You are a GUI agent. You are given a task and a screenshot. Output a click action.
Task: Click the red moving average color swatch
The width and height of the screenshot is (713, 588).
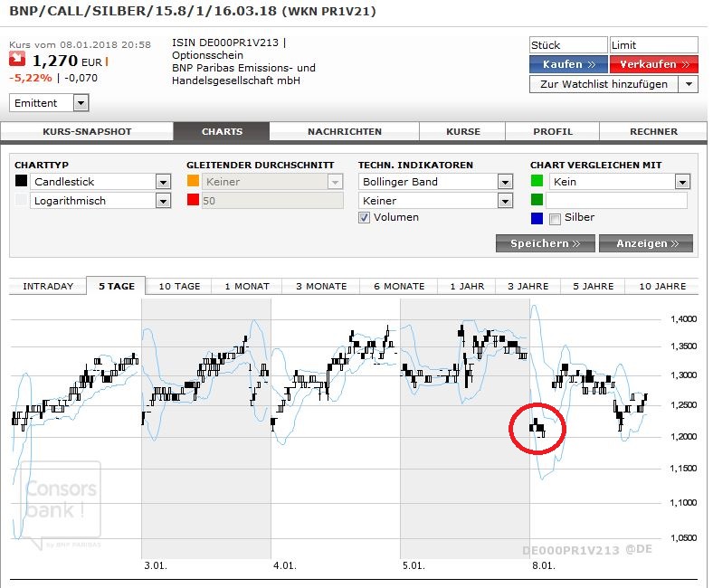point(193,200)
